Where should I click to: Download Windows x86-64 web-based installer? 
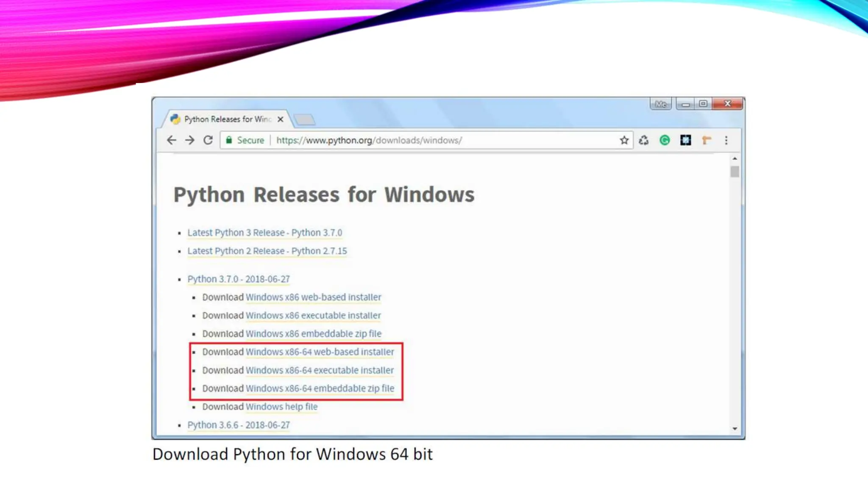320,352
